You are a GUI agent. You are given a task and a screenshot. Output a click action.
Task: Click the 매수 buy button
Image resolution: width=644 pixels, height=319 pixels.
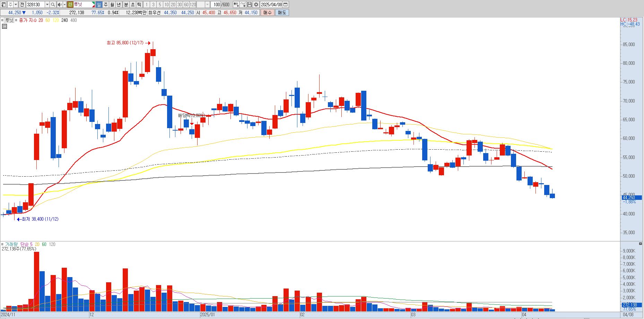[268, 12]
